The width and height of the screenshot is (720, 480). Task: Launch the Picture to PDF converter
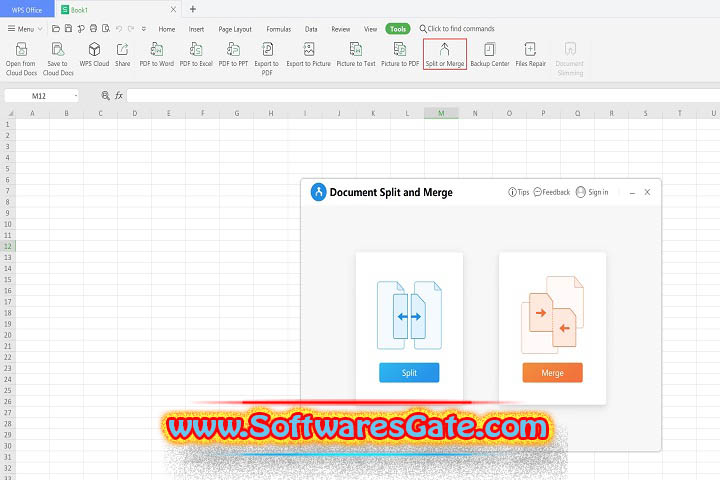pos(400,55)
